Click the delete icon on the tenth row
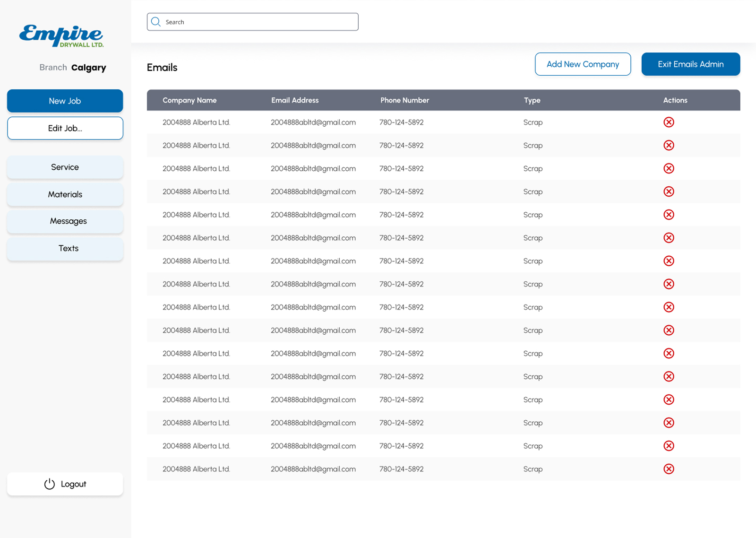Screen dimensions: 756x538 tap(669, 330)
